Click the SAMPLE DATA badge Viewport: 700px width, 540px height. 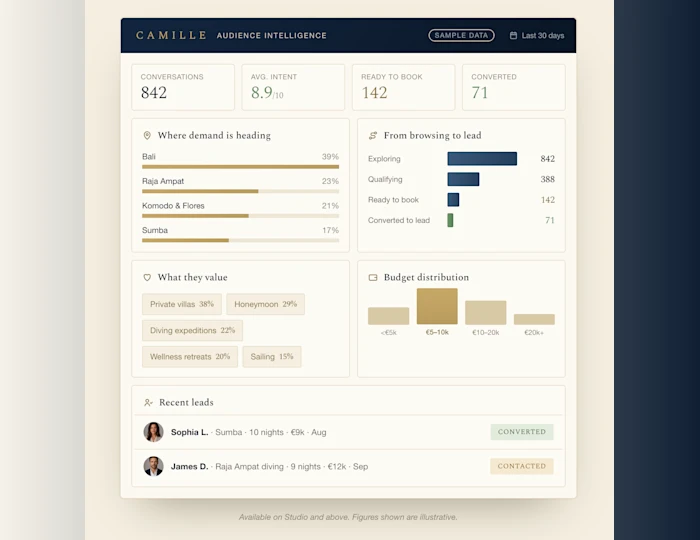pyautogui.click(x=461, y=35)
